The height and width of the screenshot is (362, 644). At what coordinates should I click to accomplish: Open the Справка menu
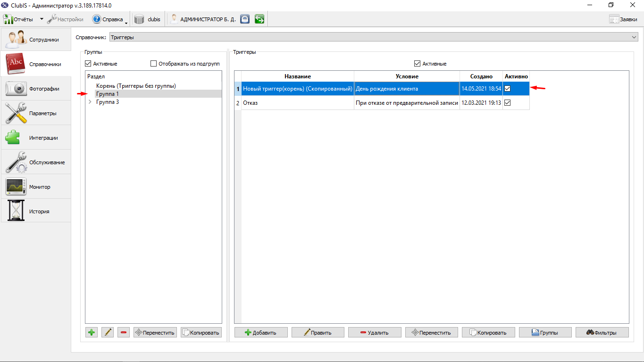coord(109,19)
